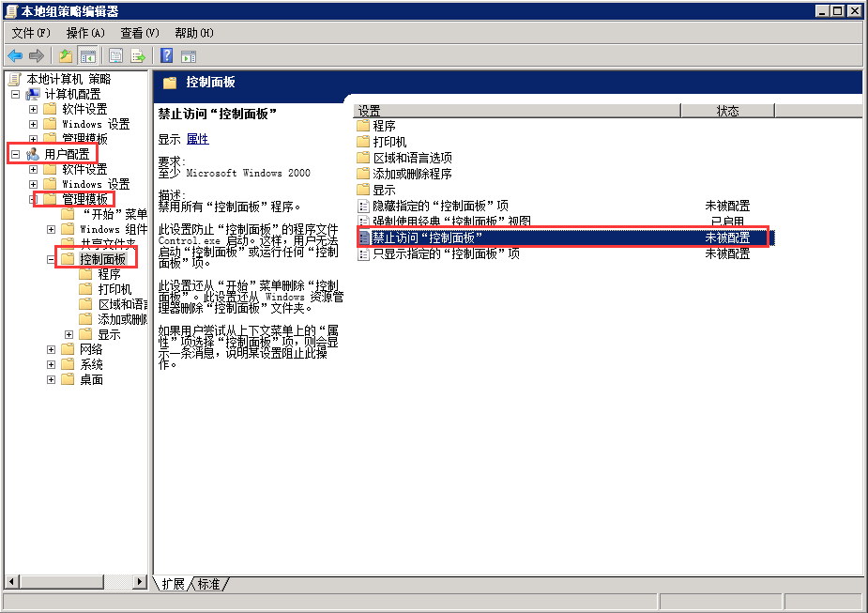Click the Back arrow toolbar icon
Image resolution: width=868 pixels, height=613 pixels.
pyautogui.click(x=15, y=56)
